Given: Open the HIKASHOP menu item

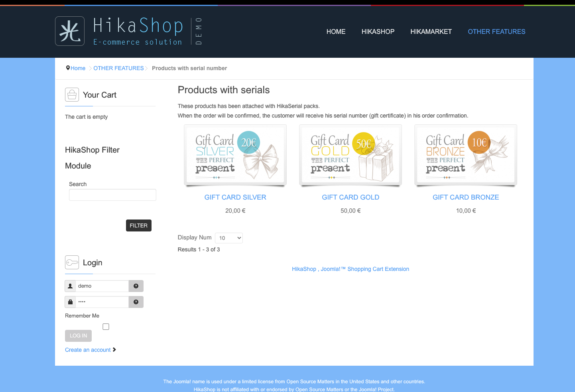Looking at the screenshot, I should (x=378, y=31).
